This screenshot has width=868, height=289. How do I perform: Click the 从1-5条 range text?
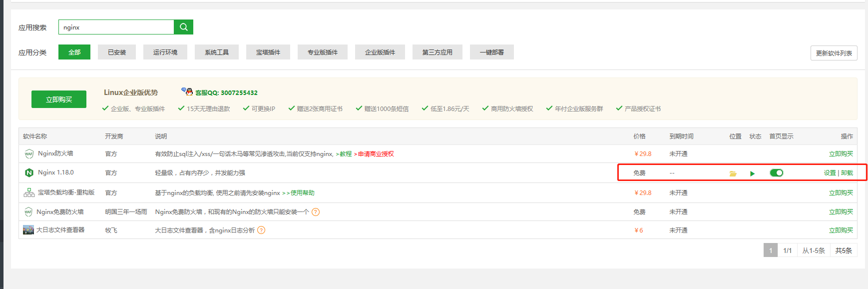814,250
